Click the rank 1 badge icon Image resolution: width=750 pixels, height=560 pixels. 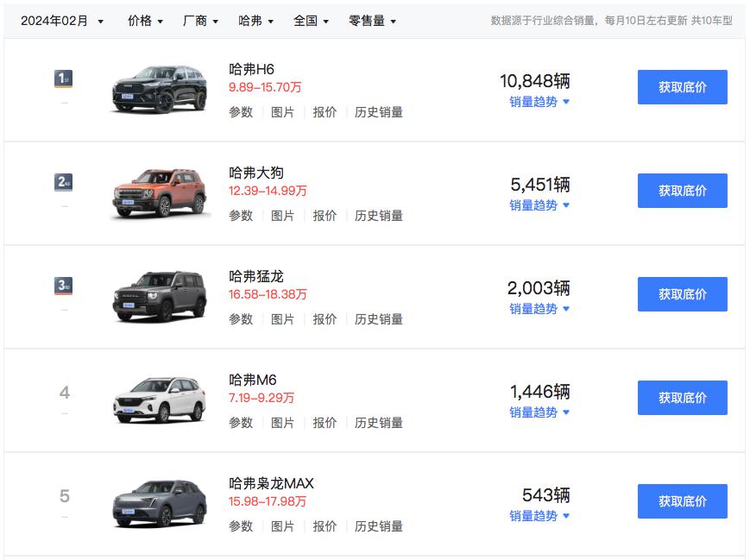(x=64, y=79)
